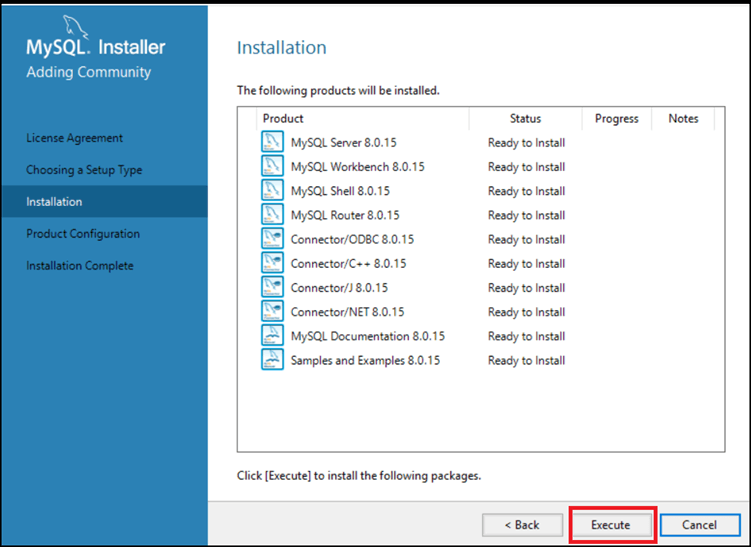The image size is (751, 547).
Task: Jump to Product Configuration step
Action: coord(83,234)
